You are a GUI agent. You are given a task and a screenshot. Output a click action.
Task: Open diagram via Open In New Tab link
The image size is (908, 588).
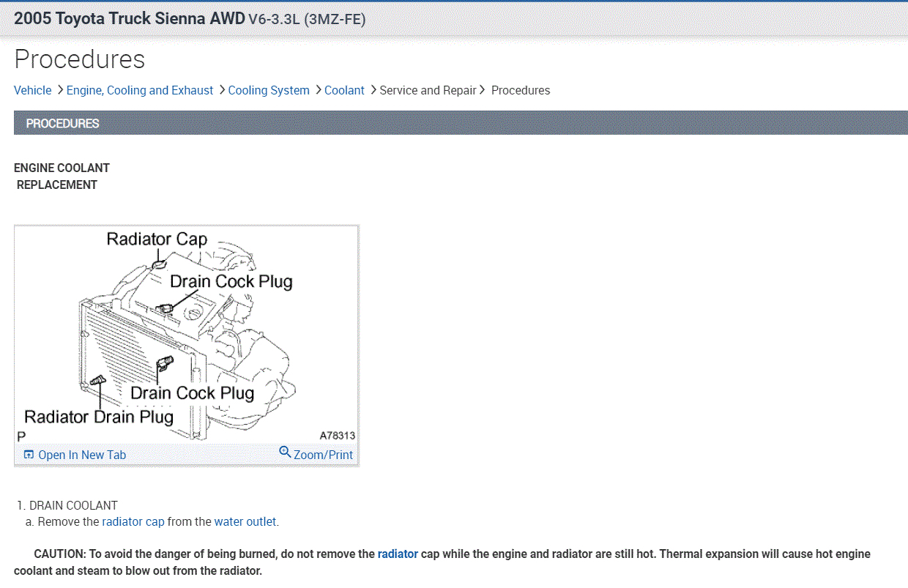(x=82, y=455)
